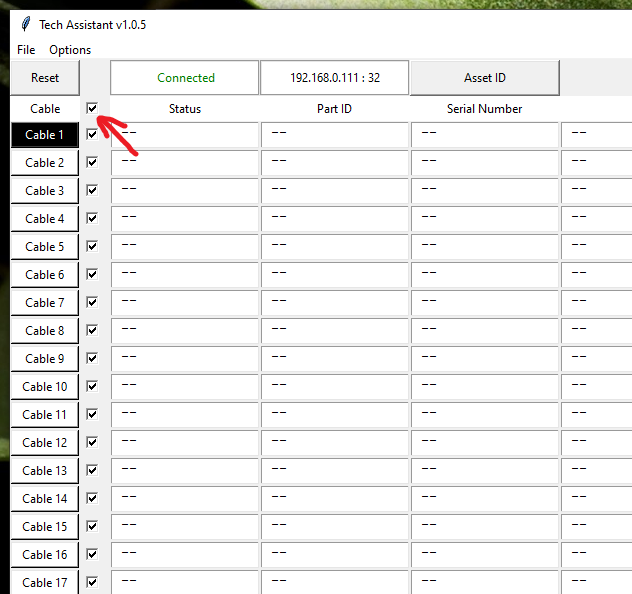
Task: Select the Cable 1 button
Action: (x=45, y=135)
